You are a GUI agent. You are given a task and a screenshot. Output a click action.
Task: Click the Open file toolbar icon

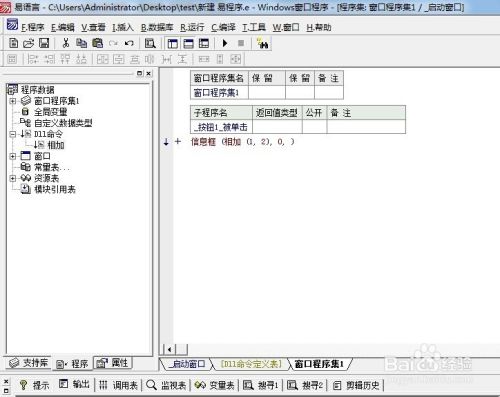29,43
